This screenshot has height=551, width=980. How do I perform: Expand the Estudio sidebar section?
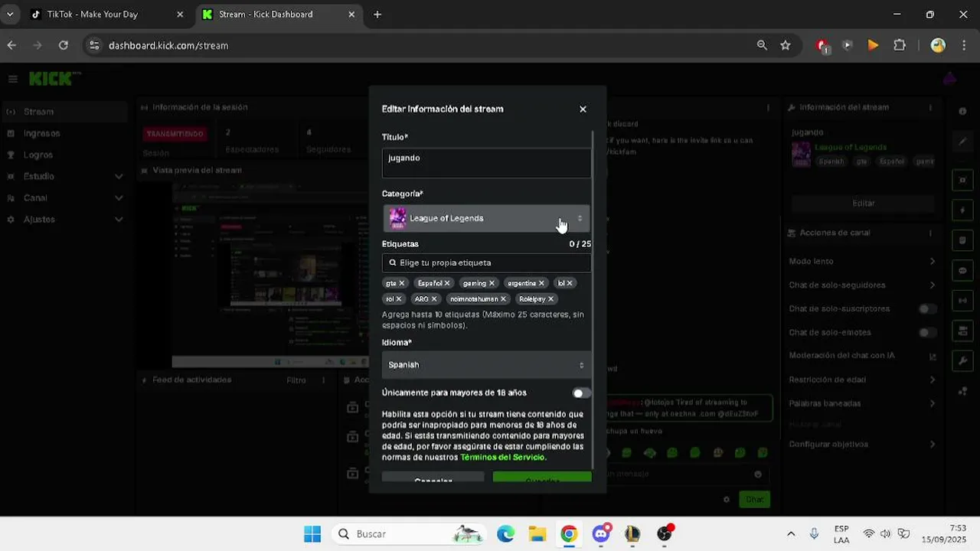point(64,176)
